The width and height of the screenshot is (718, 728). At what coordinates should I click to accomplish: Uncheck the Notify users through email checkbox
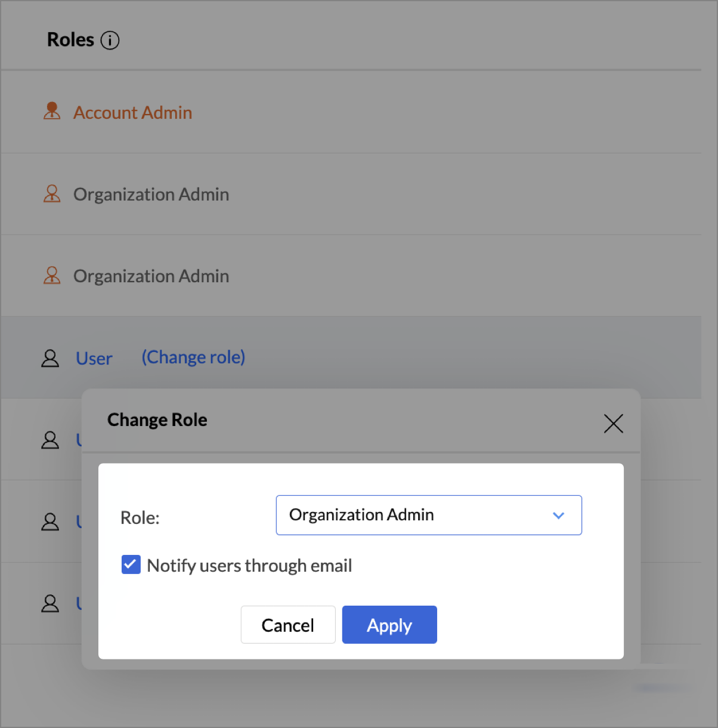click(x=131, y=564)
